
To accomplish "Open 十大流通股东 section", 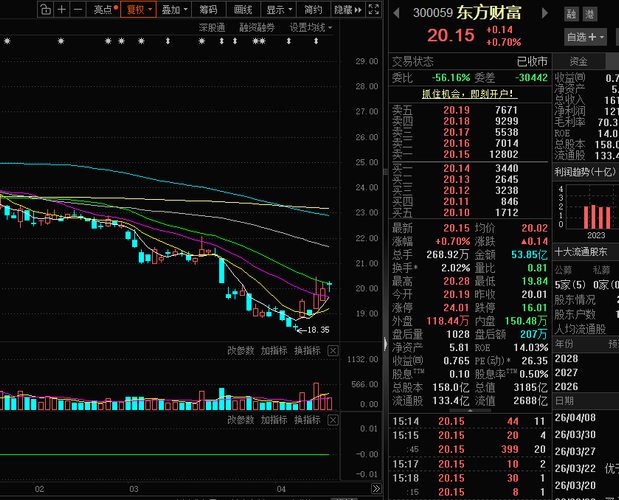I will [581, 251].
